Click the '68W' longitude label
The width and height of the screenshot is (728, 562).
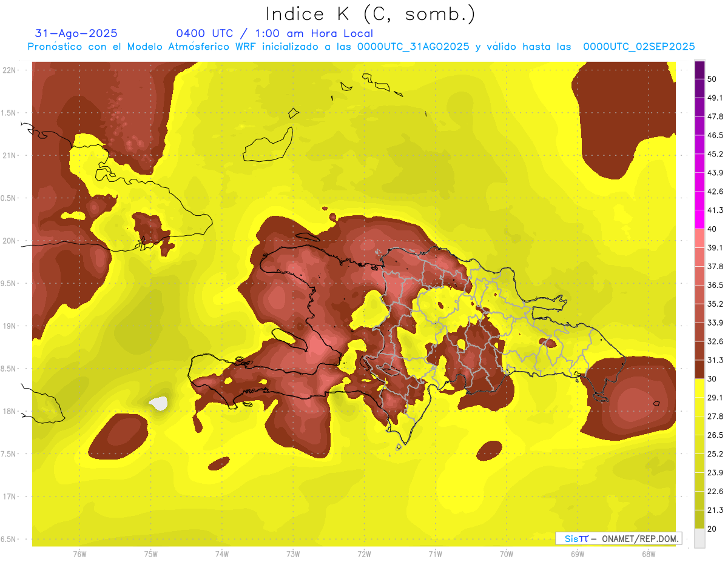(649, 554)
